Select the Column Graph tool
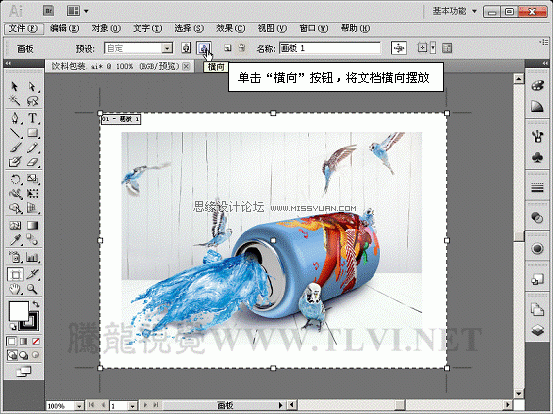 32,257
